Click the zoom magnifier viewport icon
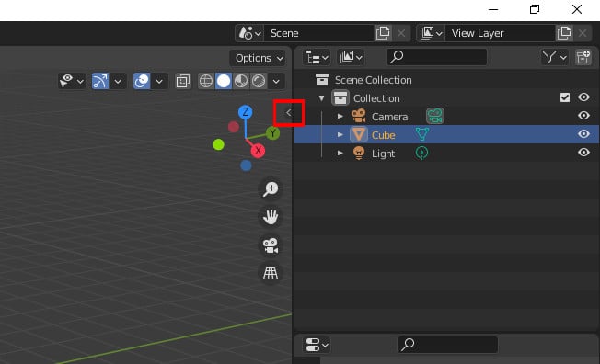 tap(271, 188)
